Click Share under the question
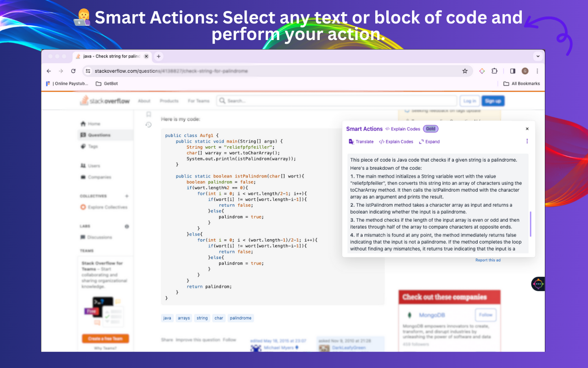The height and width of the screenshot is (368, 588). click(x=167, y=340)
